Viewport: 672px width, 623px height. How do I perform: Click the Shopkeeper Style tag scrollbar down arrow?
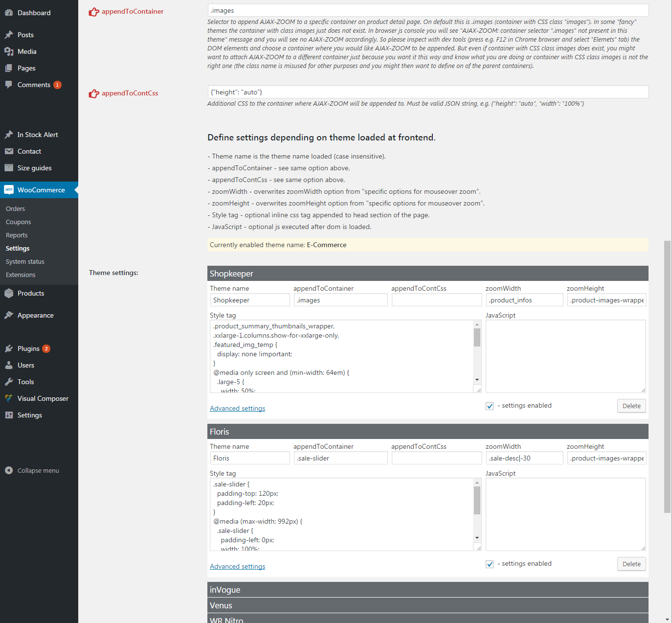click(477, 380)
